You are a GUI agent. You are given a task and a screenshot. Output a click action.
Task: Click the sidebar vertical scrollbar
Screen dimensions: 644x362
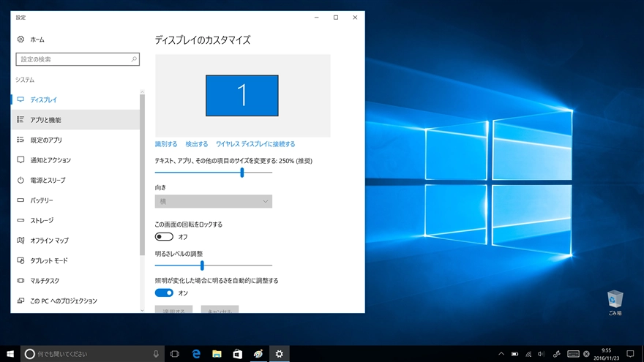click(142, 175)
